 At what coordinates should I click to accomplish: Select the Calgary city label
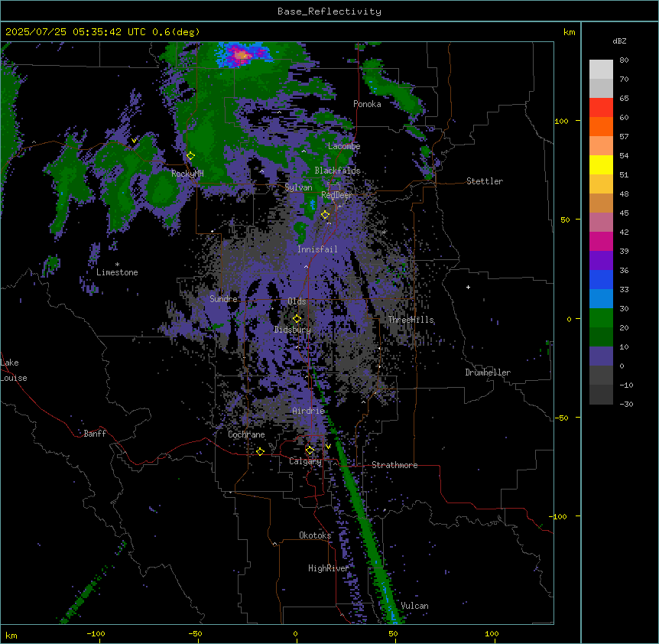tap(305, 461)
